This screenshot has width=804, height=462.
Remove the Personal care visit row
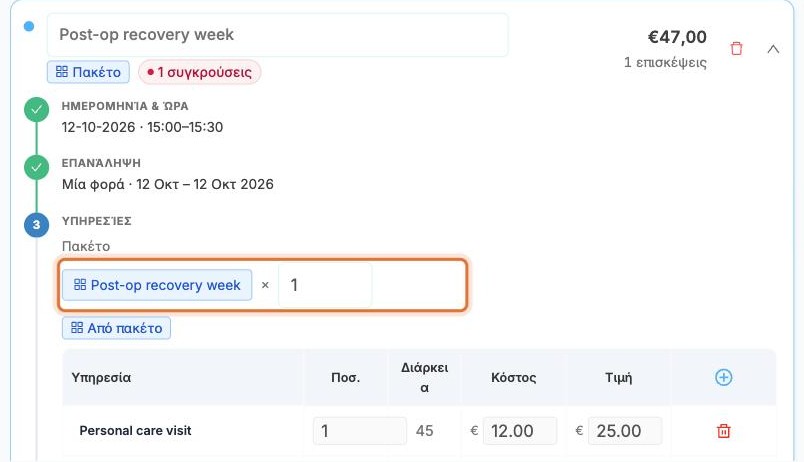tap(723, 431)
